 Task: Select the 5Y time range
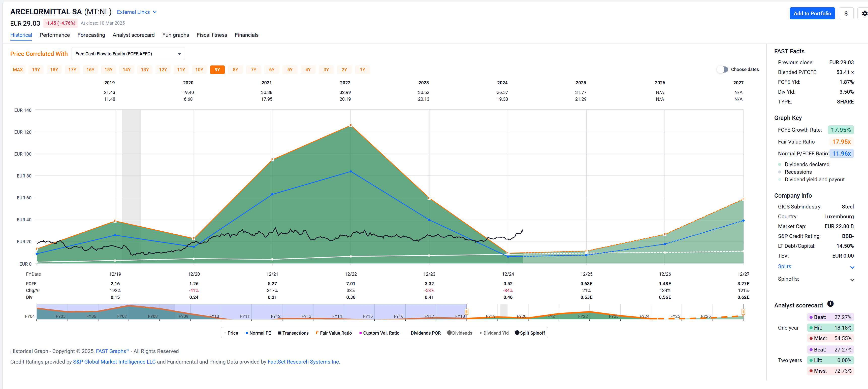pos(290,70)
